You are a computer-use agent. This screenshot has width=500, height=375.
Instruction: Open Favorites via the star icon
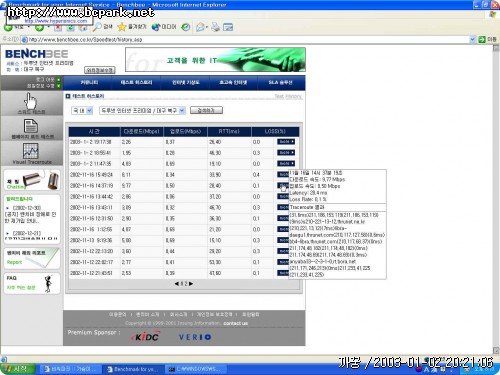[122, 27]
